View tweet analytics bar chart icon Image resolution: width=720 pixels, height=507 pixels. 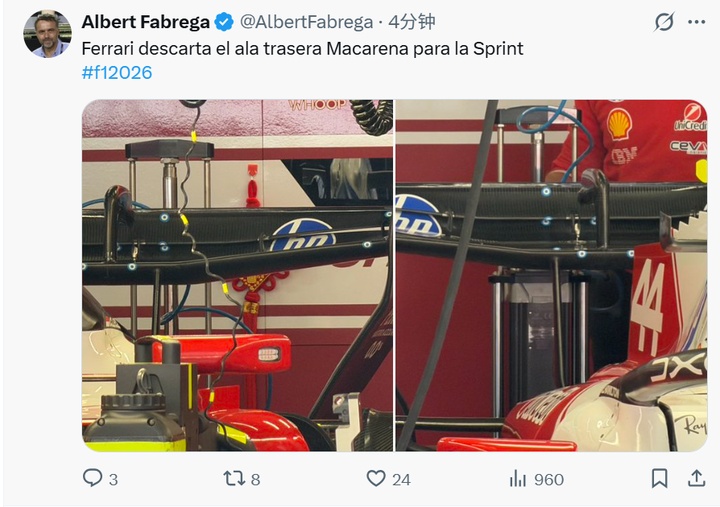point(518,479)
